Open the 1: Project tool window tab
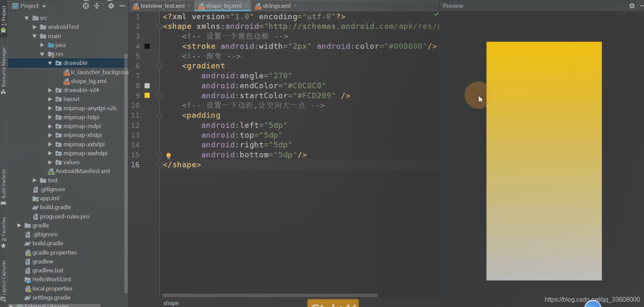644x307 pixels. pos(4,19)
